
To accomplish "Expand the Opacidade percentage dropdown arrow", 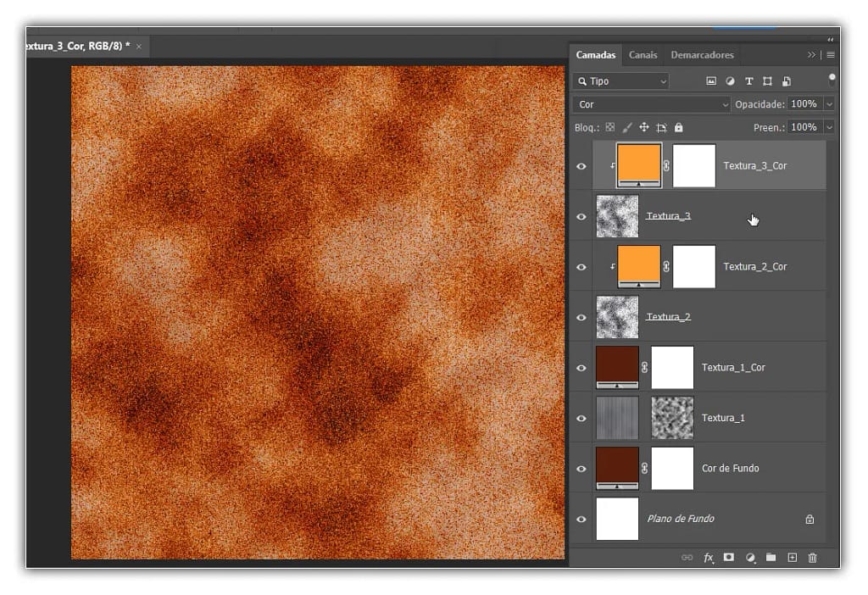I will [828, 104].
